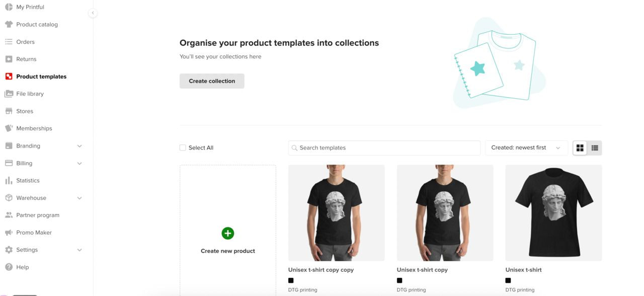The image size is (644, 296).
Task: Select the Orders icon in sidebar
Action: (x=9, y=42)
